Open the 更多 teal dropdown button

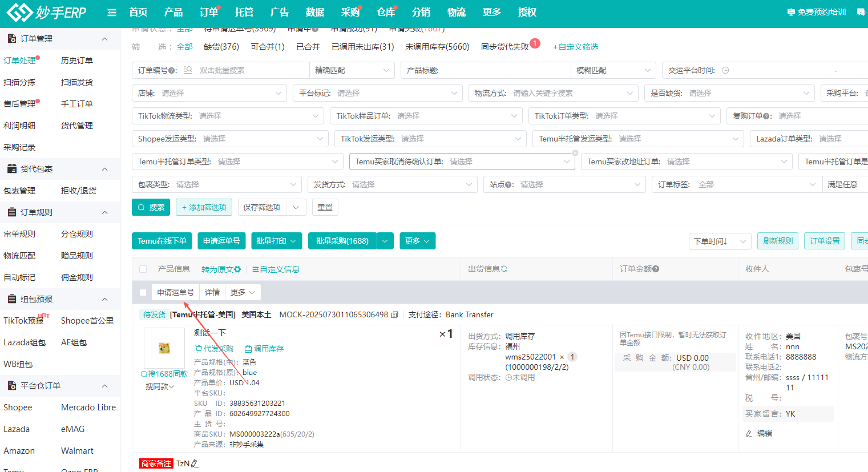[x=417, y=241]
